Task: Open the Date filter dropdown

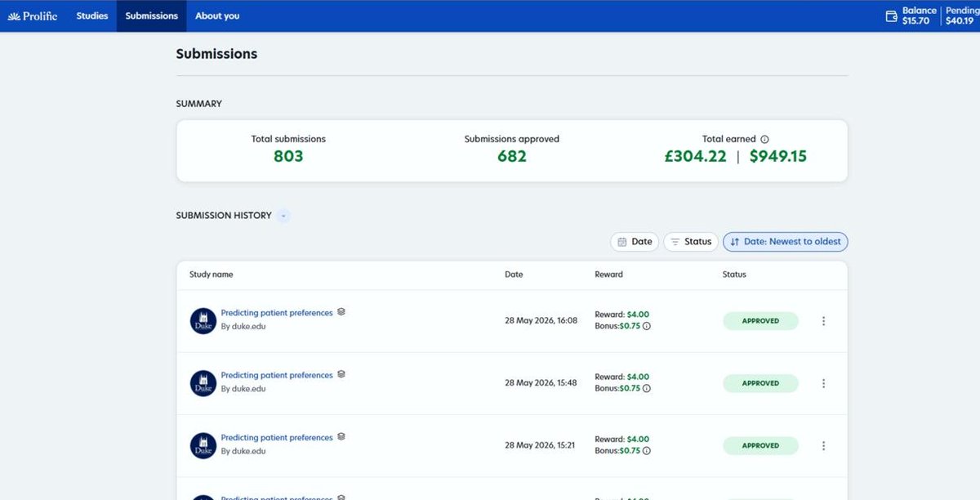Action: click(x=635, y=242)
